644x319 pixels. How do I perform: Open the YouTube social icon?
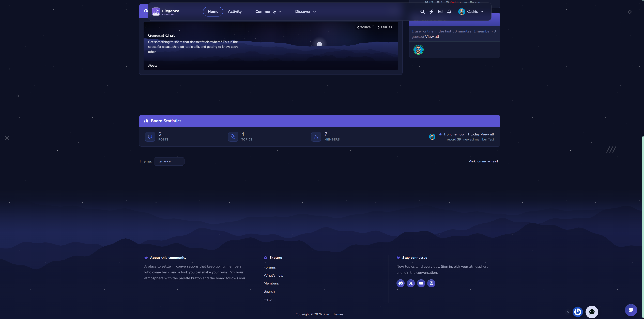pyautogui.click(x=421, y=283)
